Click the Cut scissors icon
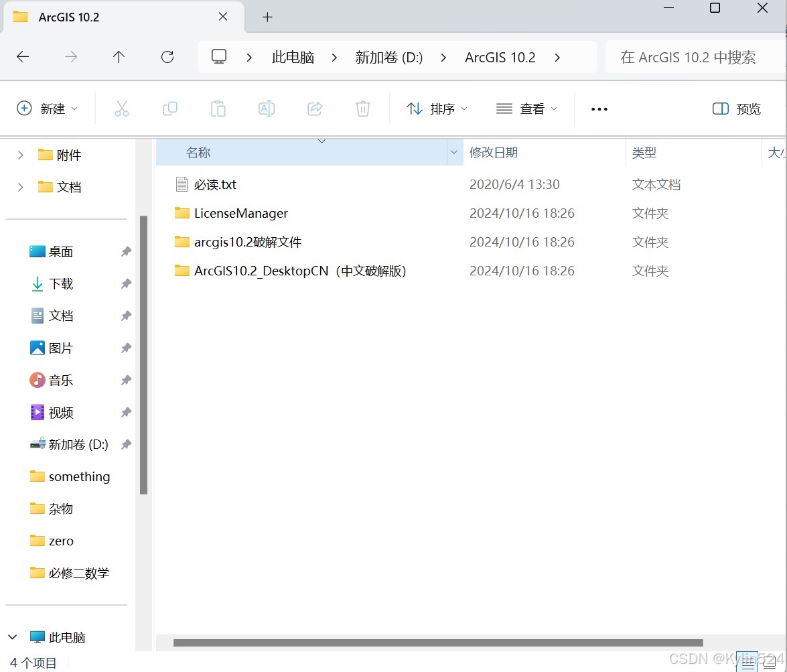787x672 pixels. (x=122, y=109)
